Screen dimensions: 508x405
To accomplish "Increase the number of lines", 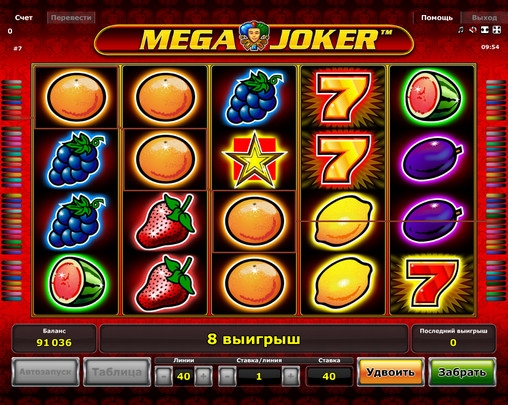I will [x=203, y=376].
